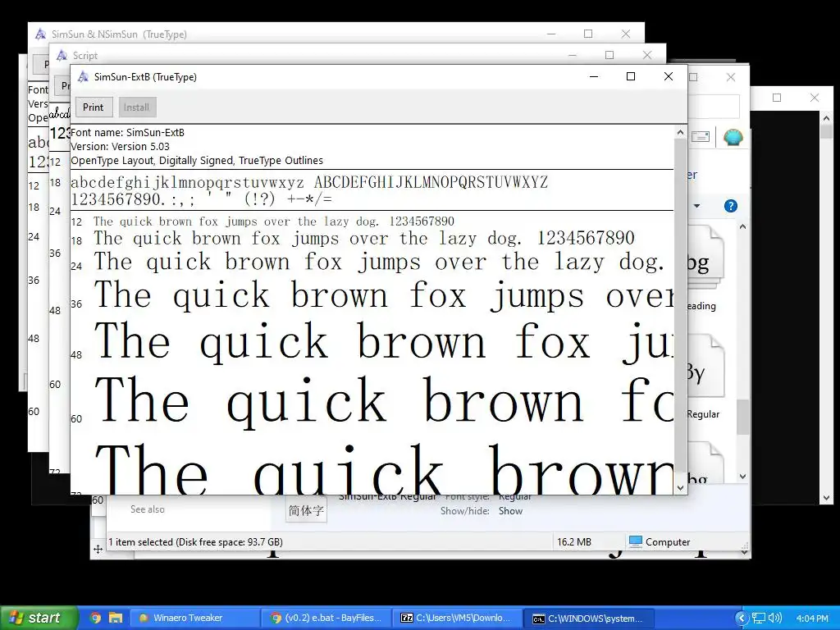
Task: Click the network tray icon
Action: [759, 619]
